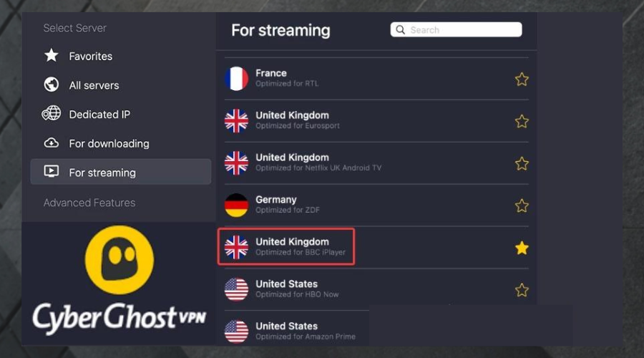
Task: Star the United States HBO Now server
Action: (x=522, y=290)
